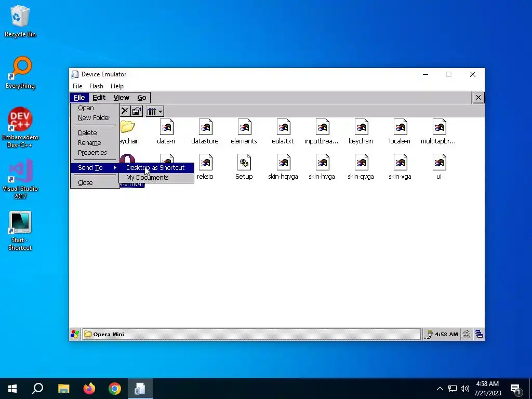Viewport: 532px width, 399px height.
Task: Select the ui file icon
Action: point(440,163)
